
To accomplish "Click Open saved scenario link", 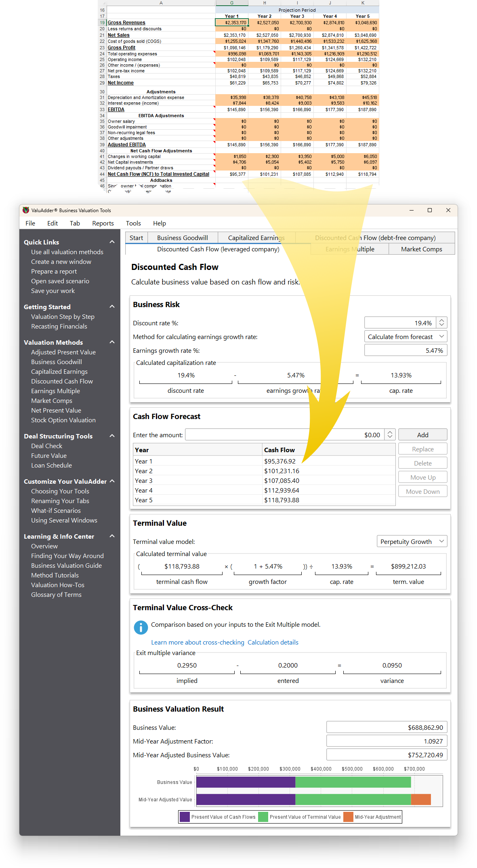I will click(60, 281).
